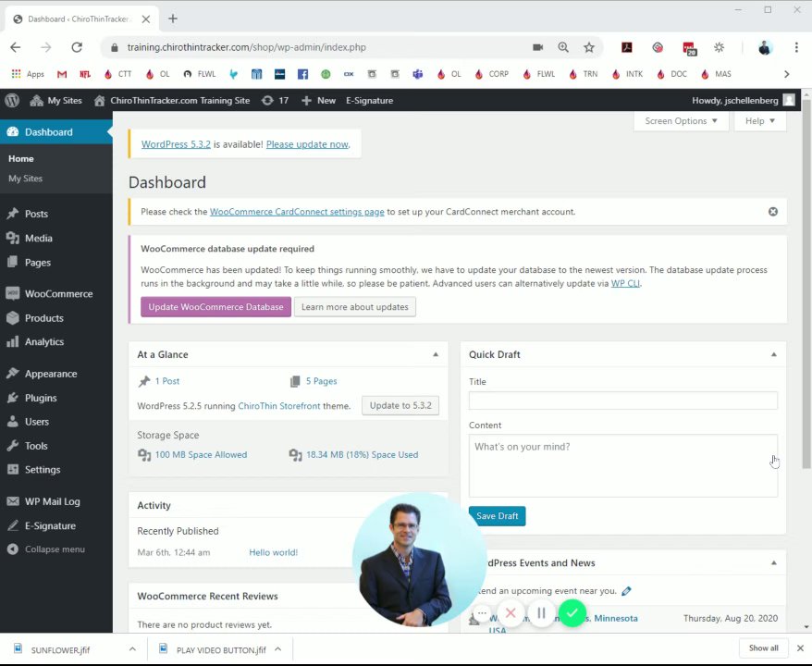Click the Quick Draft Title field
The height and width of the screenshot is (666, 812).
pyautogui.click(x=623, y=401)
